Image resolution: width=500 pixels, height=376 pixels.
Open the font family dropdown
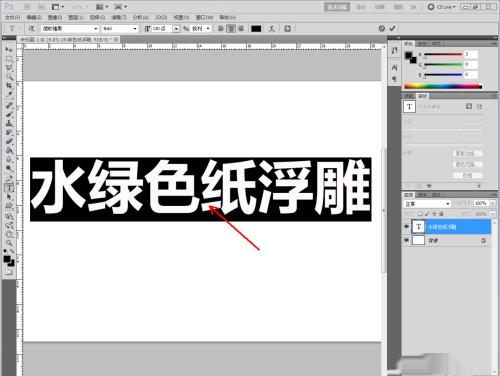tap(70, 29)
